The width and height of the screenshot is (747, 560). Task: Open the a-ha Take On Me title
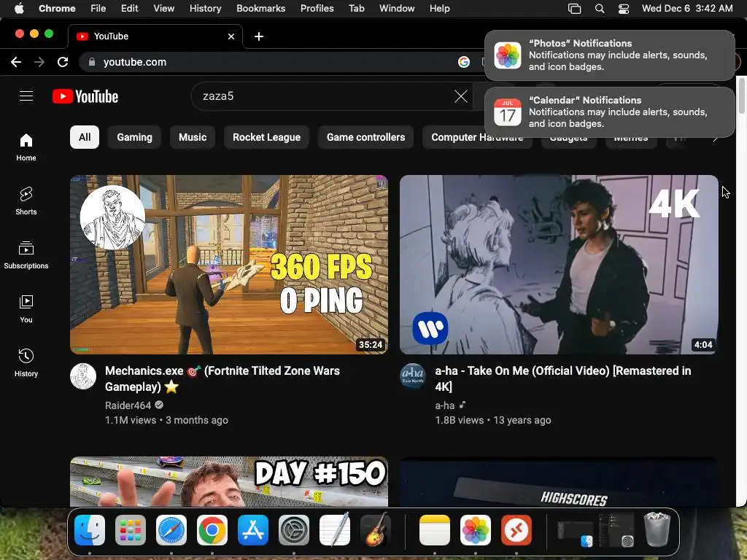(563, 378)
